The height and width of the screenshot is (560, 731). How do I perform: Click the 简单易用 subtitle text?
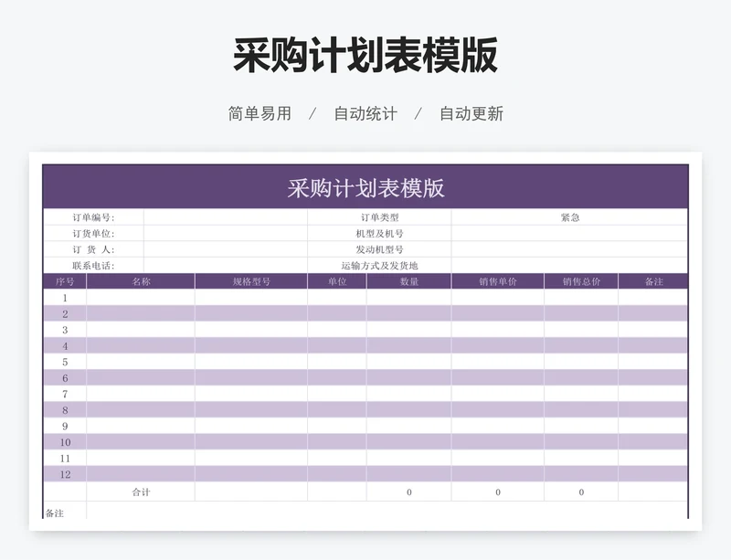pos(260,113)
